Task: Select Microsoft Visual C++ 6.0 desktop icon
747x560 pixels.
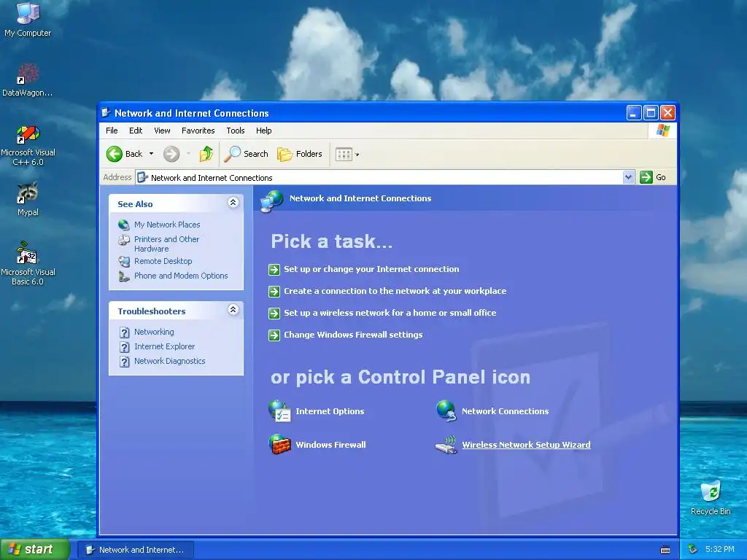Action: pos(28,146)
